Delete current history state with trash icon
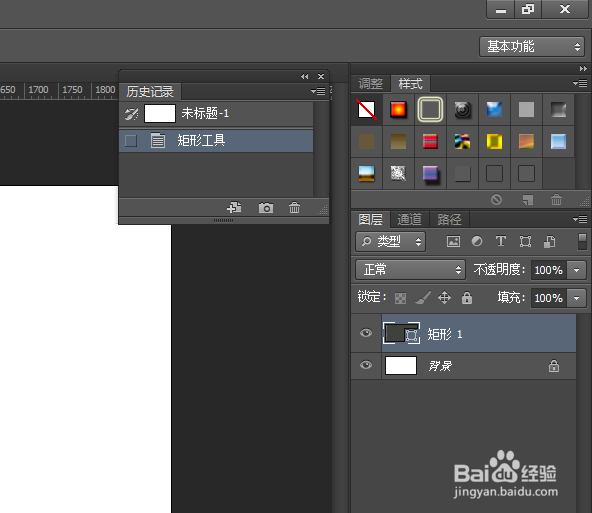This screenshot has height=513, width=592. [x=294, y=208]
